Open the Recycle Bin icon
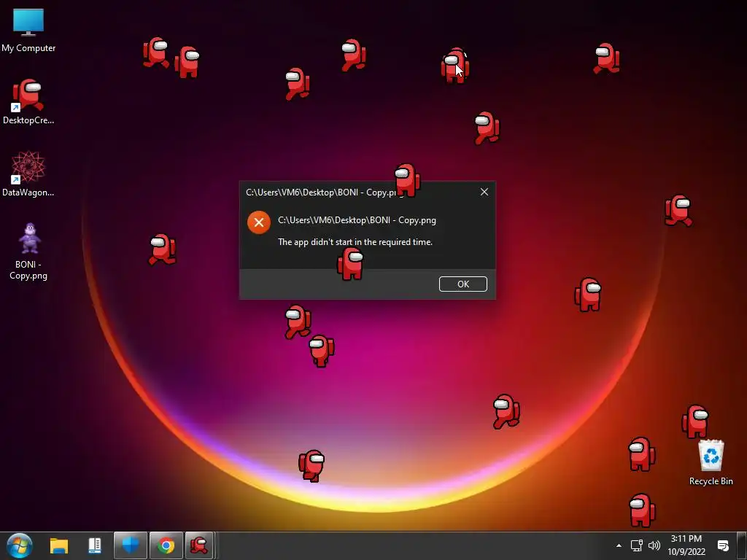The image size is (747, 560). click(711, 462)
